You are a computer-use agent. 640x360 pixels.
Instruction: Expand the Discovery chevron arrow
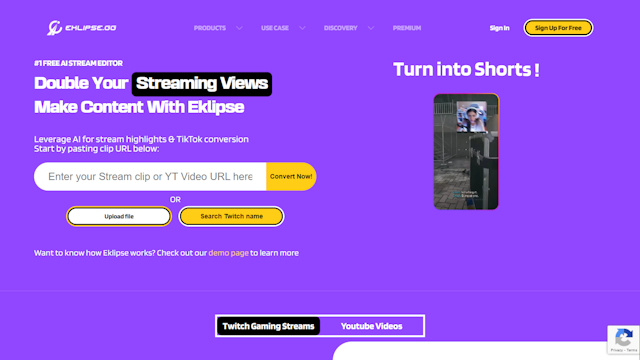371,28
